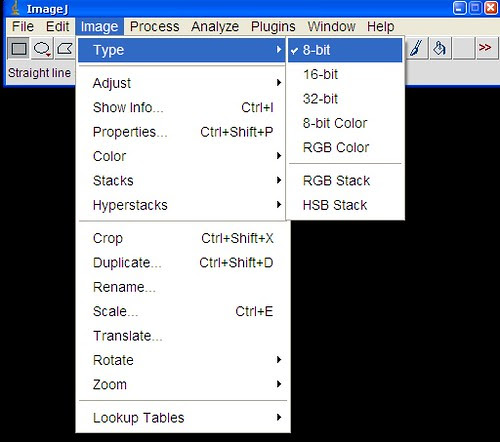Screen dimensions: 500x442
Task: Open the Help menu
Action: 380,26
